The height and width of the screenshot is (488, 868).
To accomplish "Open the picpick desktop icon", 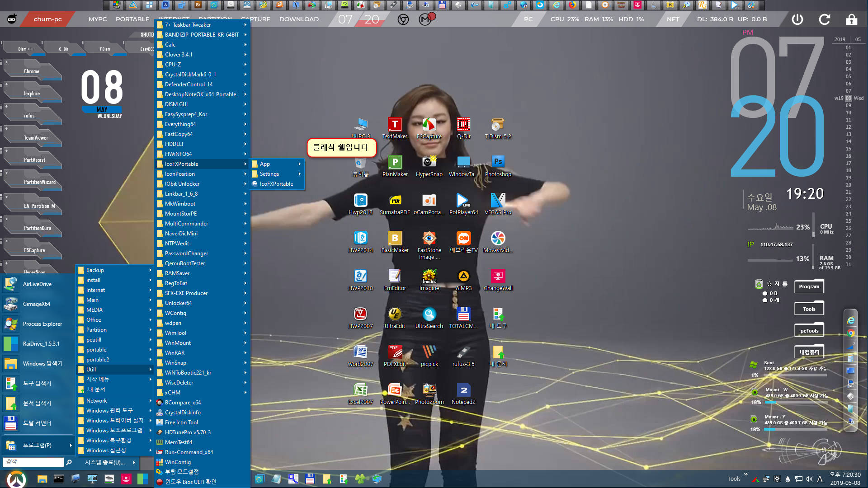I will click(x=429, y=356).
